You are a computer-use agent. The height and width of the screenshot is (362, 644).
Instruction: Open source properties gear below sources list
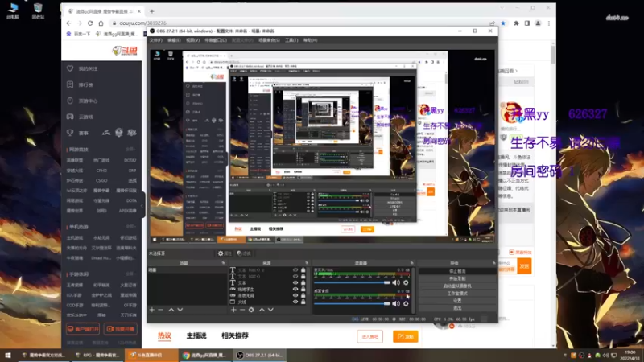click(251, 310)
